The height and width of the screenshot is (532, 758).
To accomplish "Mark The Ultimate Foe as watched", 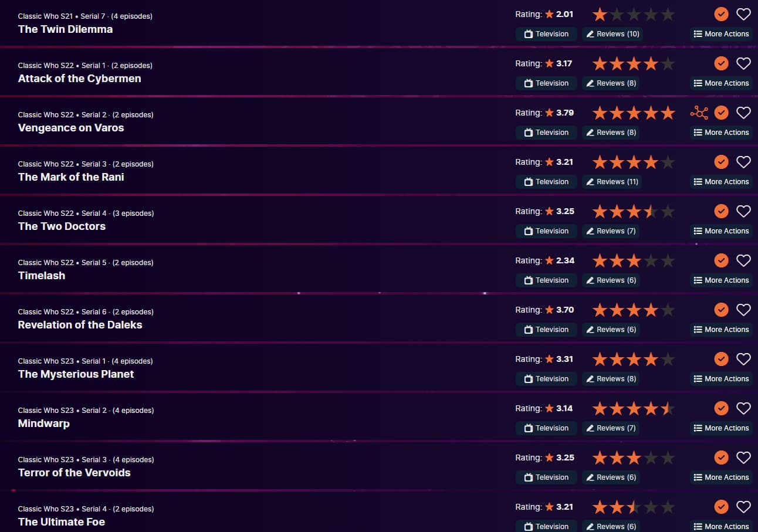I will pos(722,507).
